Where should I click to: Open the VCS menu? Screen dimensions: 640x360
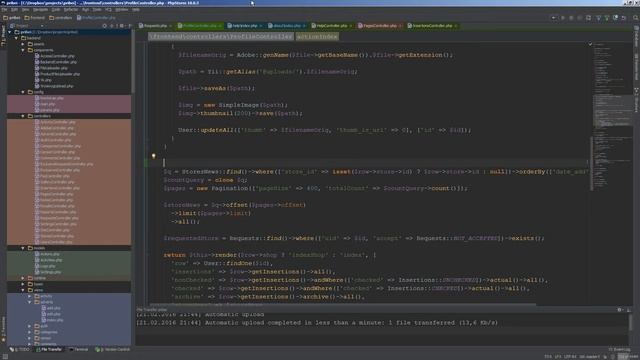[108, 10]
